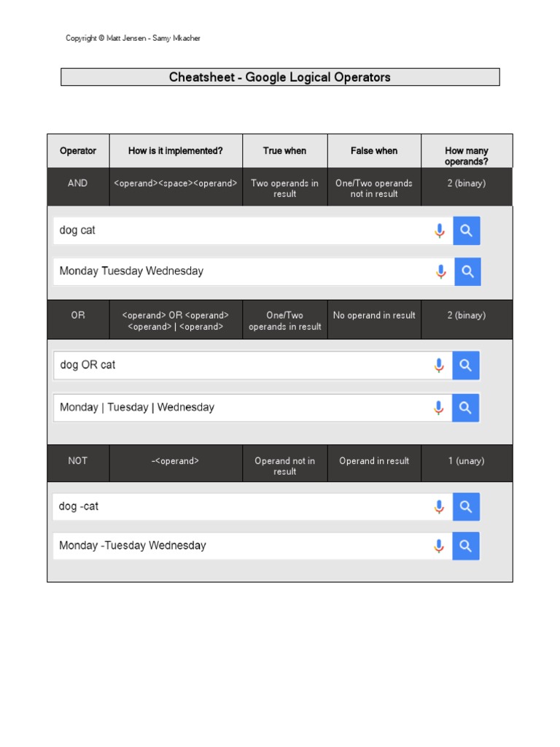Select the "Cheatsheet - Google Logical Operators" title
560x747 pixels.
[x=280, y=77]
